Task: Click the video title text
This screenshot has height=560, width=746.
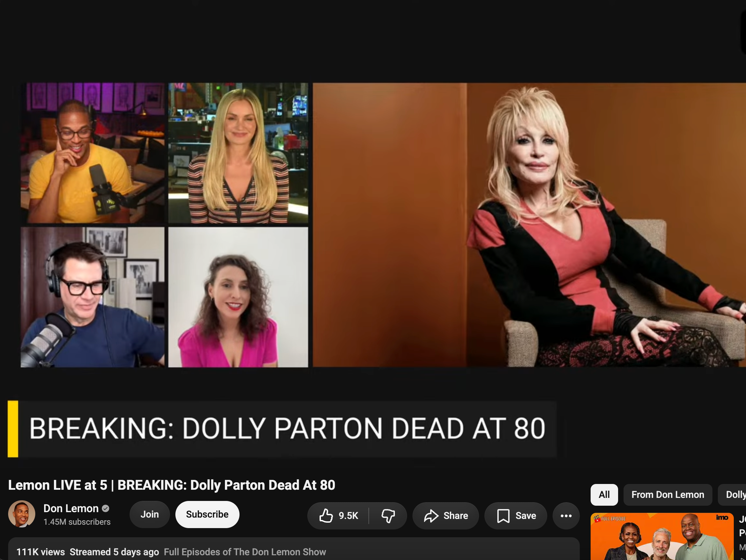Action: click(x=172, y=485)
